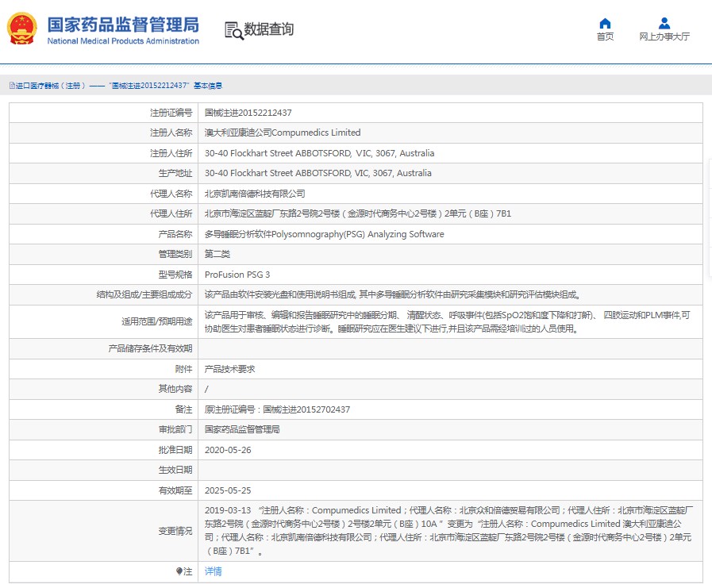Select expiry date 2025-05-25

[x=228, y=490]
